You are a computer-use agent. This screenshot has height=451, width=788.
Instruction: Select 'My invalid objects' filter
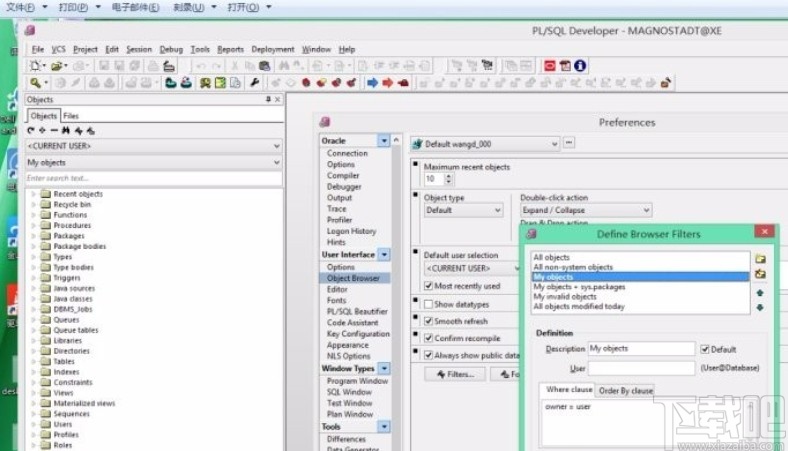click(565, 297)
